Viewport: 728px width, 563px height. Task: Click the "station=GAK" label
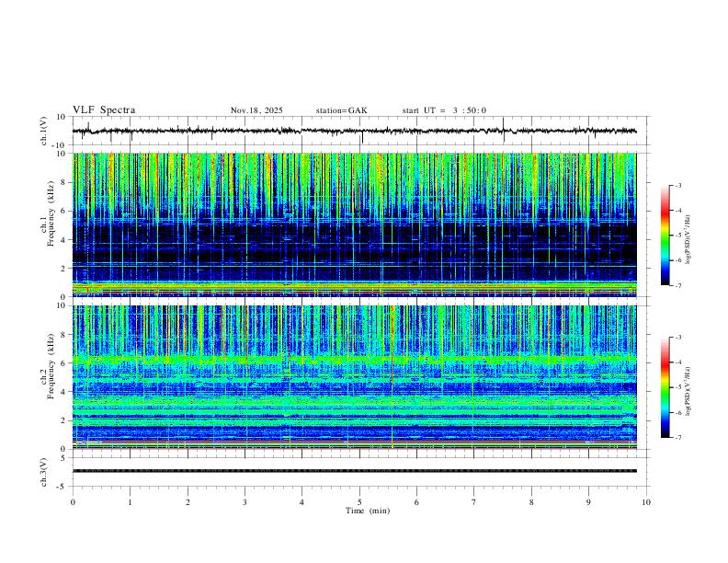click(x=341, y=110)
